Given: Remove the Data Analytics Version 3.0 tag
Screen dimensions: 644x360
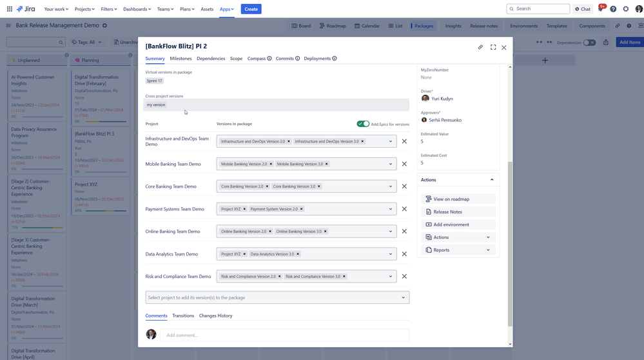Looking at the screenshot, I should coord(298,254).
